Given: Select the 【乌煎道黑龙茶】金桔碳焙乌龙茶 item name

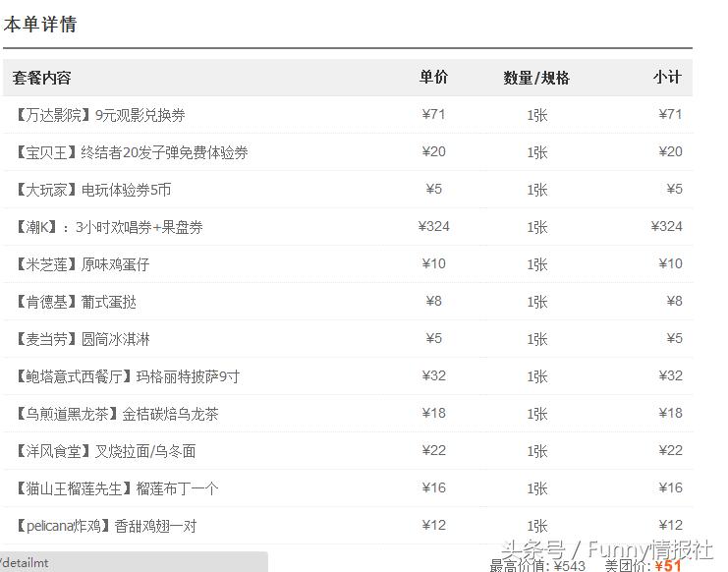Looking at the screenshot, I should pyautogui.click(x=117, y=414).
